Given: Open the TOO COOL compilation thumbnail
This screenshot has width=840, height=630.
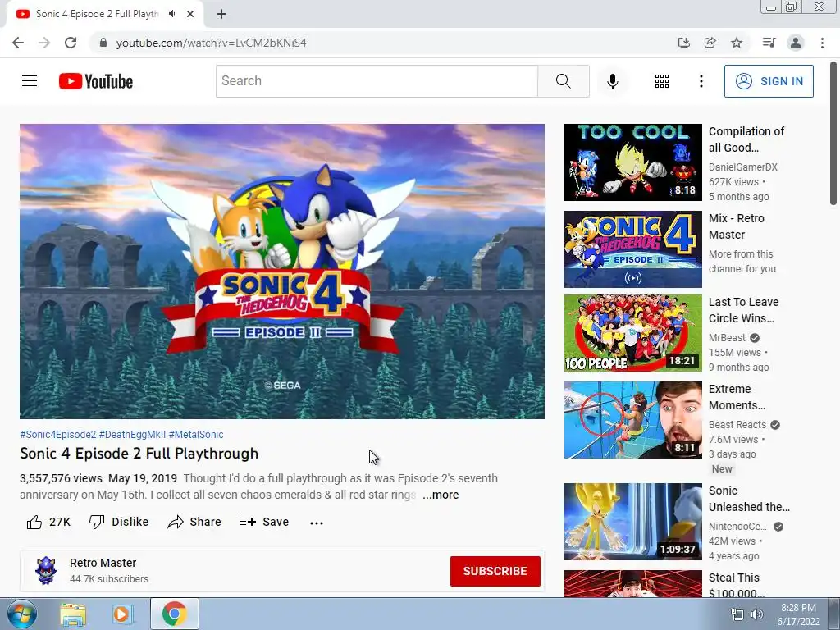Looking at the screenshot, I should [632, 162].
